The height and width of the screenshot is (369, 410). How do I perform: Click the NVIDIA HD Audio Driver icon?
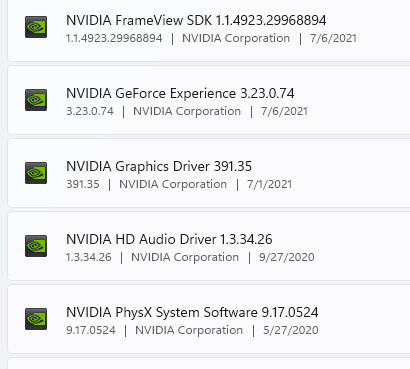coord(36,246)
